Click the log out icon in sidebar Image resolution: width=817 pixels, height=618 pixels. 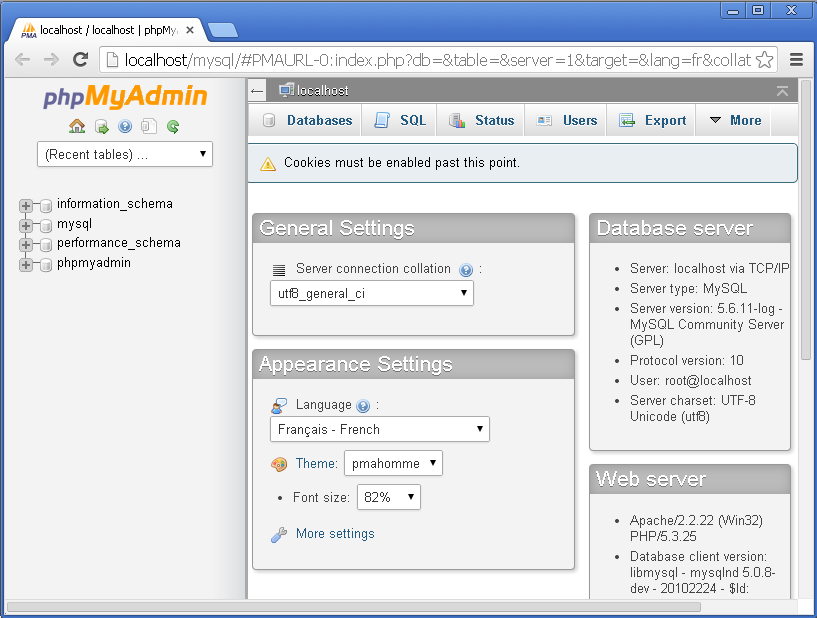click(x=101, y=126)
